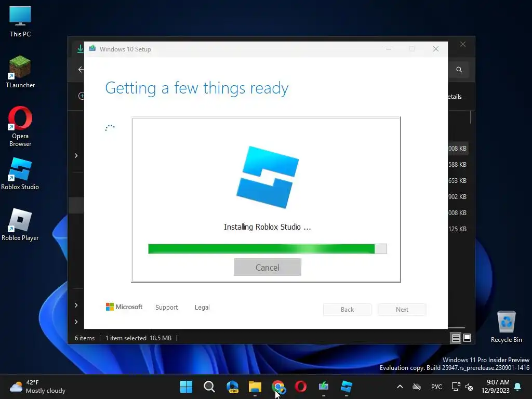Open Opera Browser desktop shortcut
Image resolution: width=532 pixels, height=399 pixels.
[20, 127]
